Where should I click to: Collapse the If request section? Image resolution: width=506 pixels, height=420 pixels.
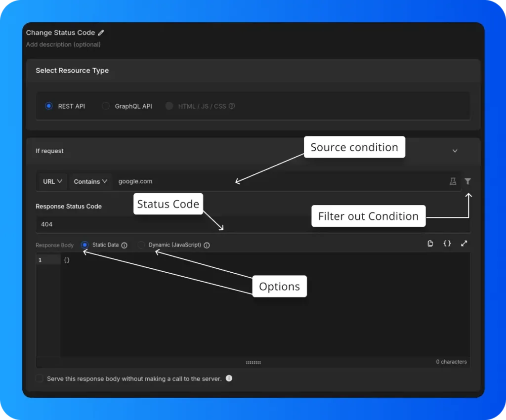tap(455, 151)
